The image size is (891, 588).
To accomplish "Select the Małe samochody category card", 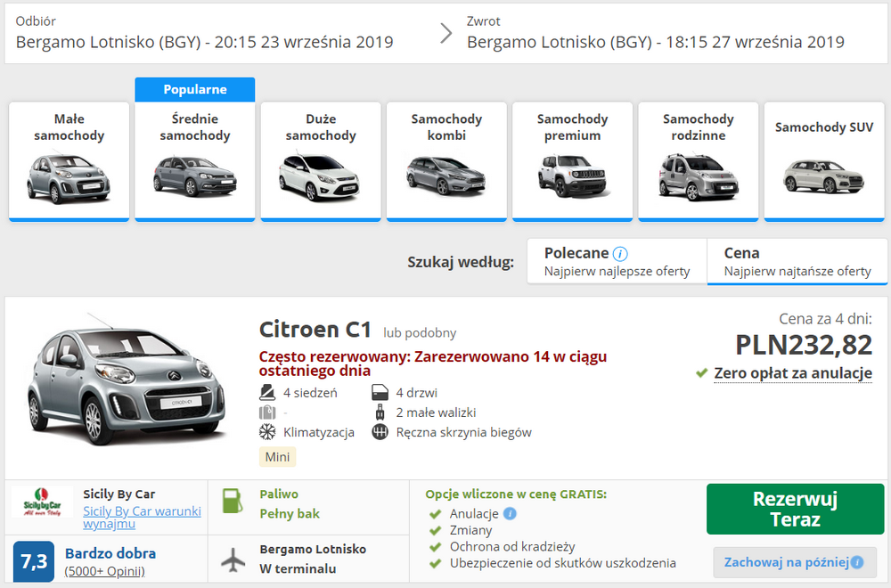I will pyautogui.click(x=69, y=161).
